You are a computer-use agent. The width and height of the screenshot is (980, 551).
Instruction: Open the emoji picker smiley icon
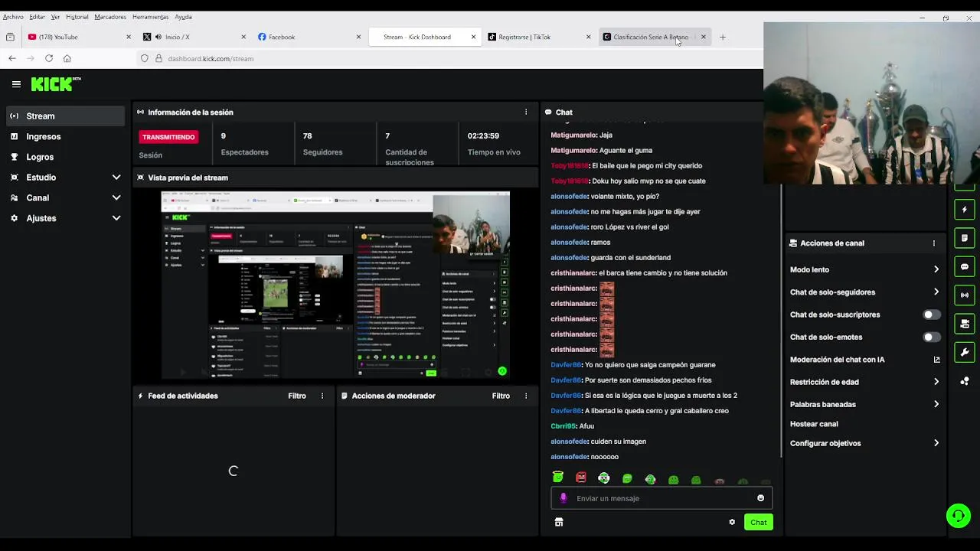(x=760, y=498)
